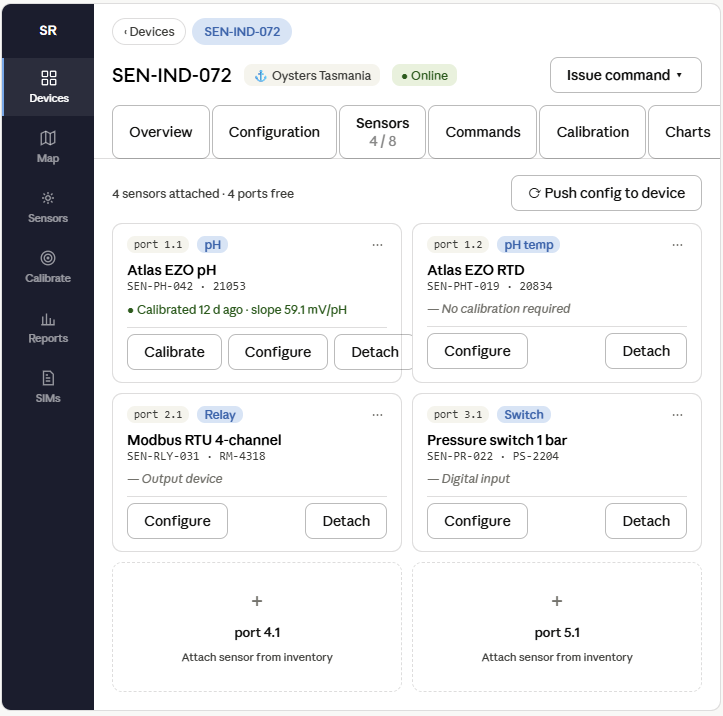Screen dimensions: 723x716
Task: Open more options for Modbus RTU 4-channel
Action: [x=377, y=415]
